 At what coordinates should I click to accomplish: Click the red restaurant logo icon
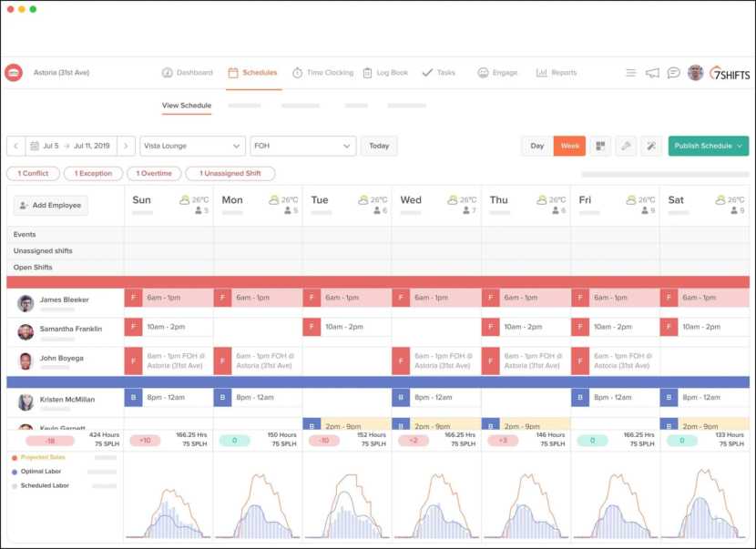pos(14,73)
